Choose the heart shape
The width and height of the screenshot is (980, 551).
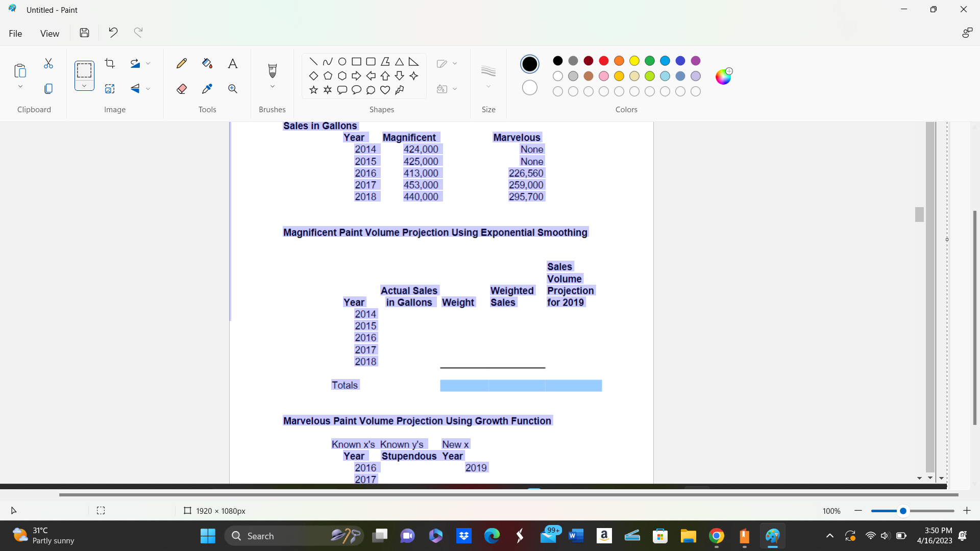(385, 90)
